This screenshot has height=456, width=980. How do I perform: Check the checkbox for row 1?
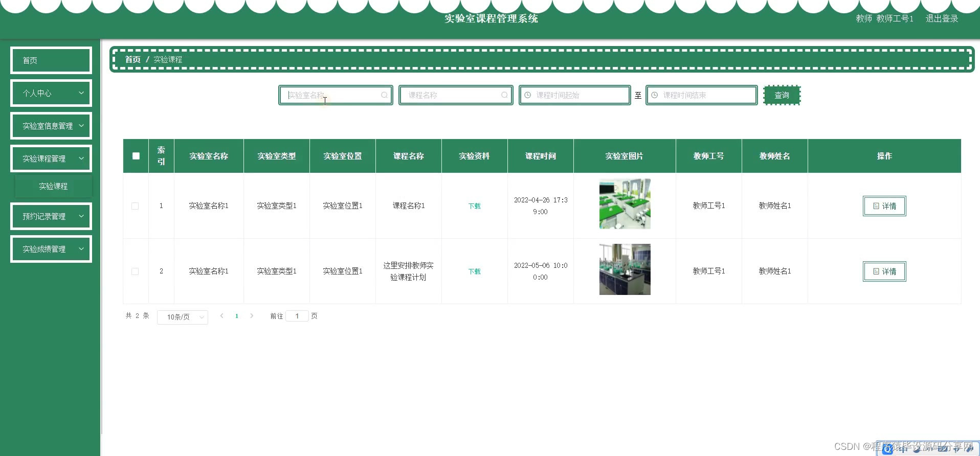[135, 206]
